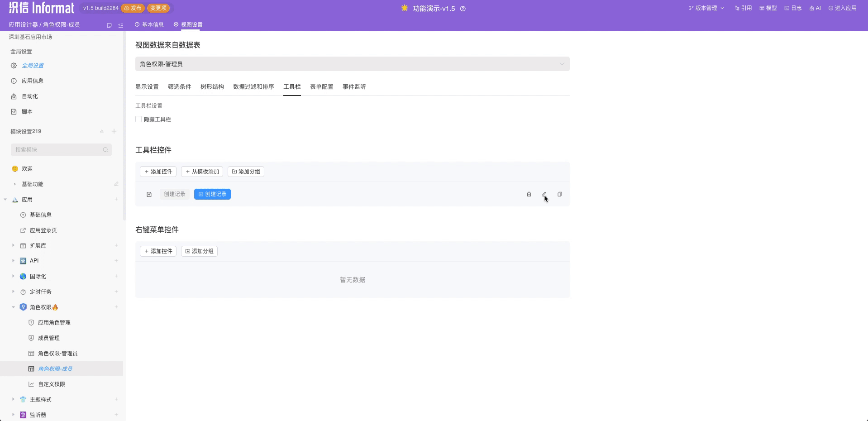Click the AI icon in the top bar
This screenshot has width=868, height=421.
(x=815, y=8)
